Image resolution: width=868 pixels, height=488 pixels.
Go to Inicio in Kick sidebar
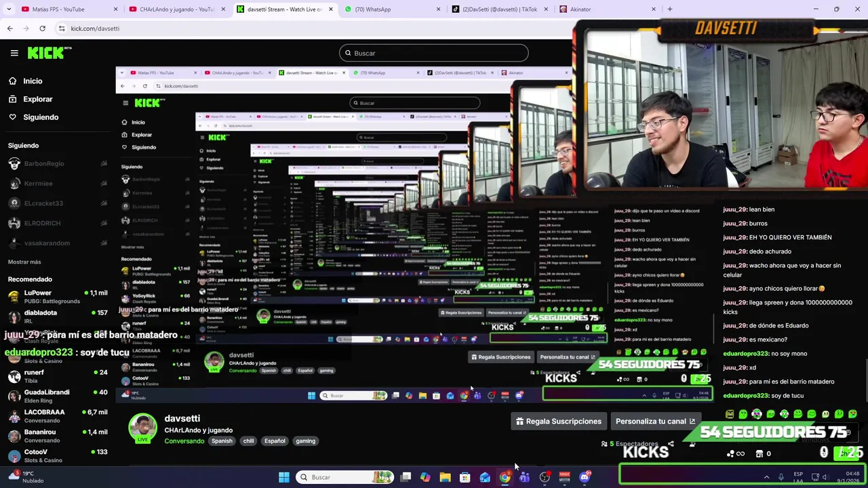tap(33, 81)
